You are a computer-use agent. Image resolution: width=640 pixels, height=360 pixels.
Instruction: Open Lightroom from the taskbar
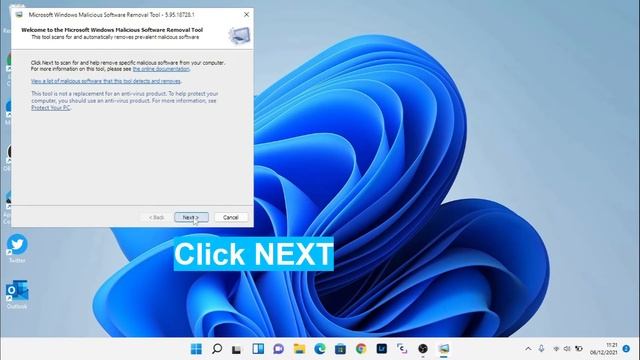pyautogui.click(x=382, y=349)
